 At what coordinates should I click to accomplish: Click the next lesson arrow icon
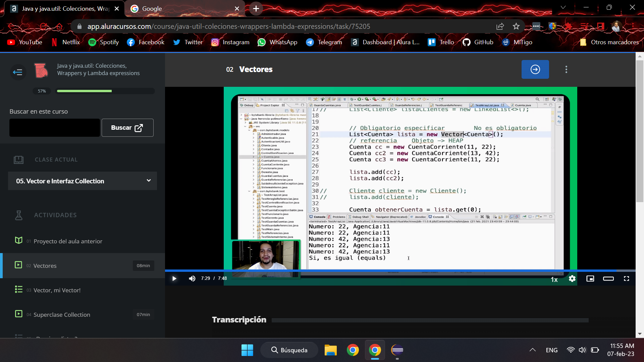536,69
